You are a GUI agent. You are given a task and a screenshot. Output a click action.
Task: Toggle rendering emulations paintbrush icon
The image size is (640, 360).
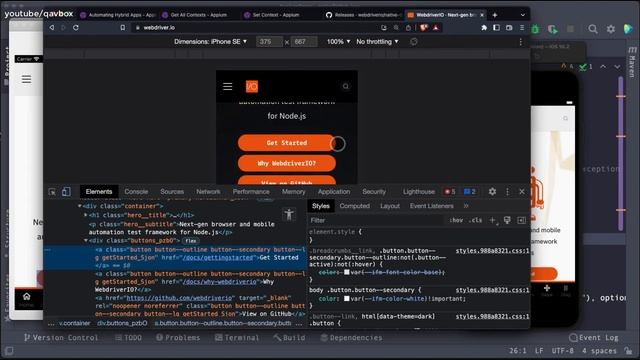click(x=507, y=220)
